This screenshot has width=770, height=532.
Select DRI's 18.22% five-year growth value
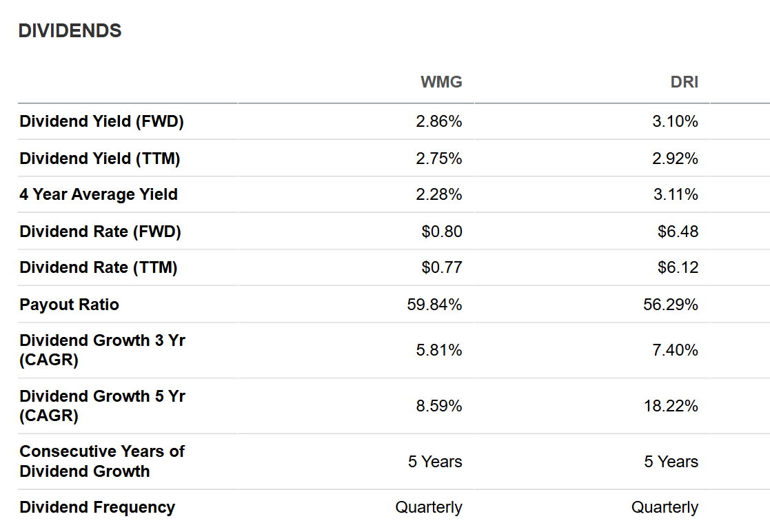(x=671, y=406)
